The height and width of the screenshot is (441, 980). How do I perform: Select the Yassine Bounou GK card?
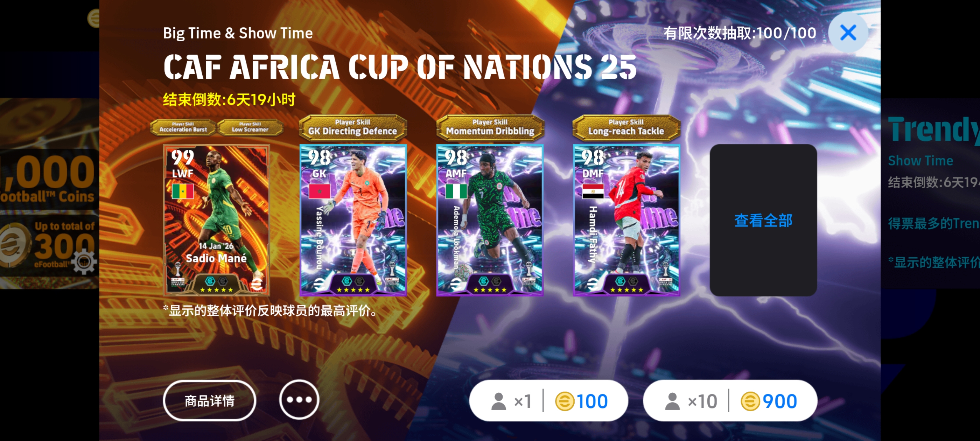[x=353, y=220]
